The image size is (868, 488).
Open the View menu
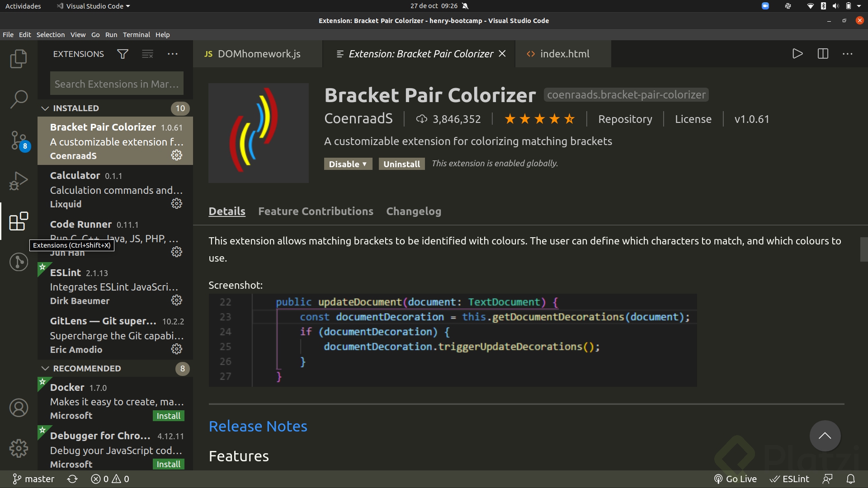[x=78, y=35]
